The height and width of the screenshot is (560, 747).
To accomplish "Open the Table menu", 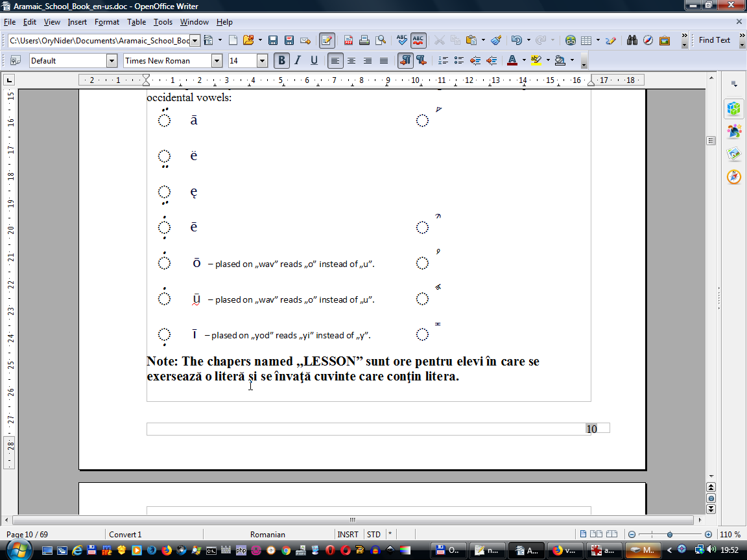I will 136,22.
